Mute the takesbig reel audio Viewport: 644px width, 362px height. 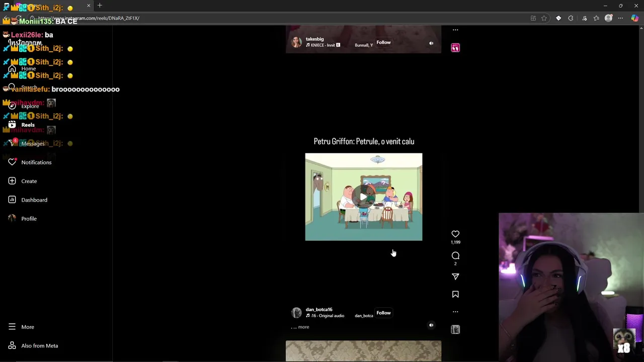(431, 43)
